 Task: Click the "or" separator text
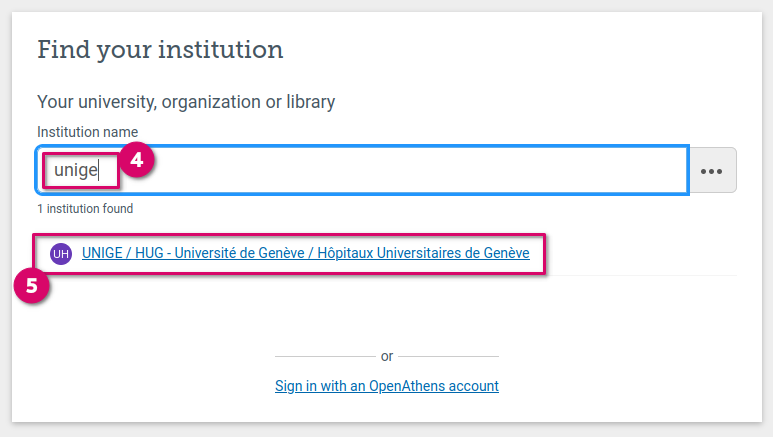[x=387, y=356]
